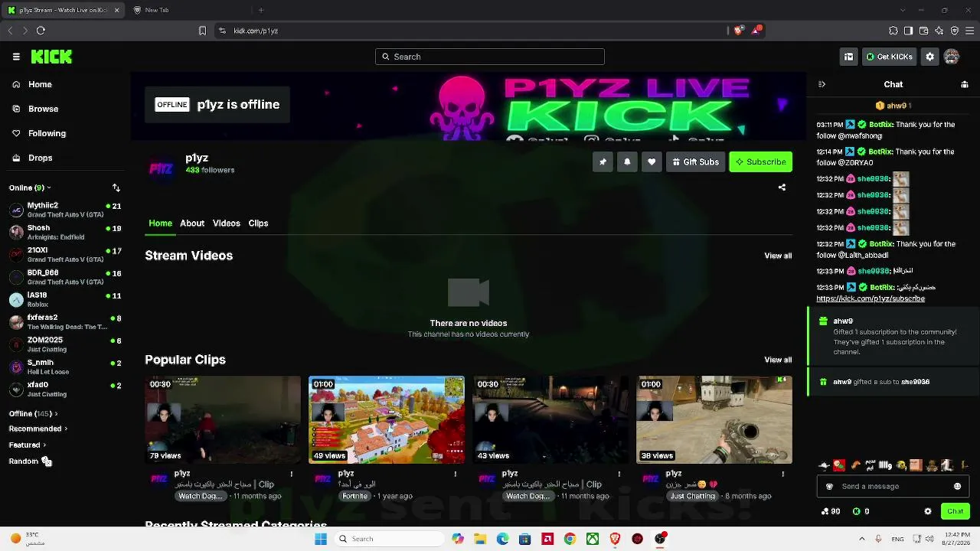Select the channel Home tab
The width and height of the screenshot is (980, 551).
(160, 223)
